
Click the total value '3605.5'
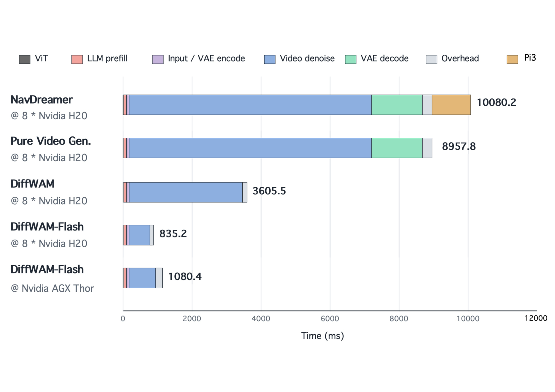(x=269, y=191)
